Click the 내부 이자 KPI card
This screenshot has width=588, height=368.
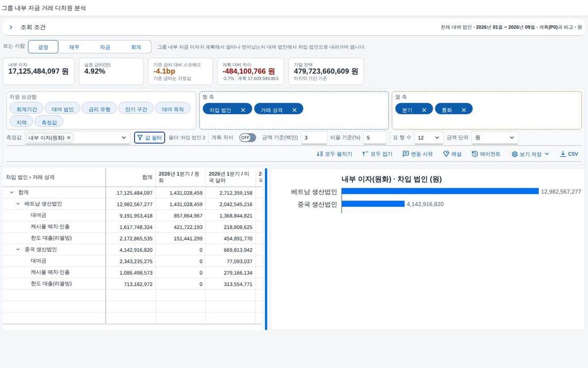tap(38, 71)
